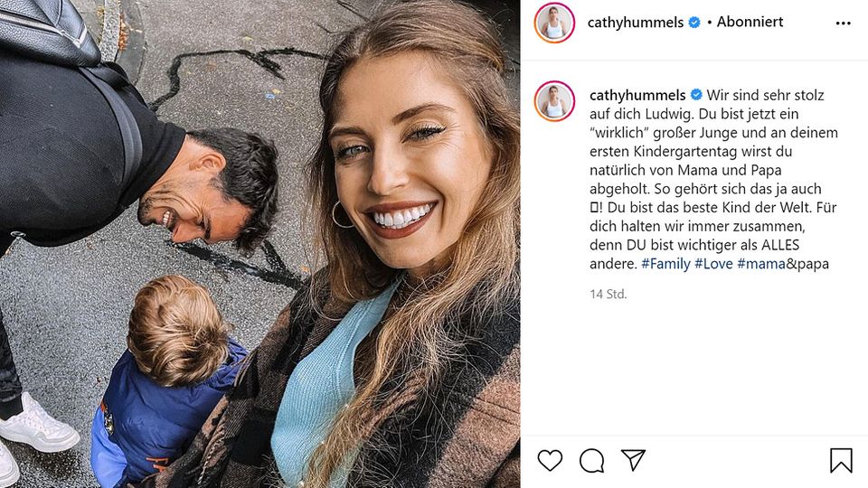Open cathyhummels username in caption
The width and height of the screenshot is (868, 488).
pos(637,95)
